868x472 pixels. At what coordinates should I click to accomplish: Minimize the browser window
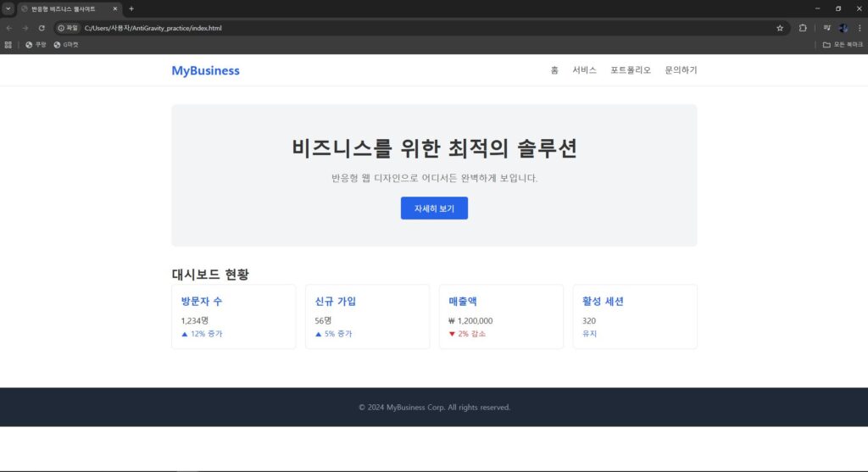(x=817, y=8)
